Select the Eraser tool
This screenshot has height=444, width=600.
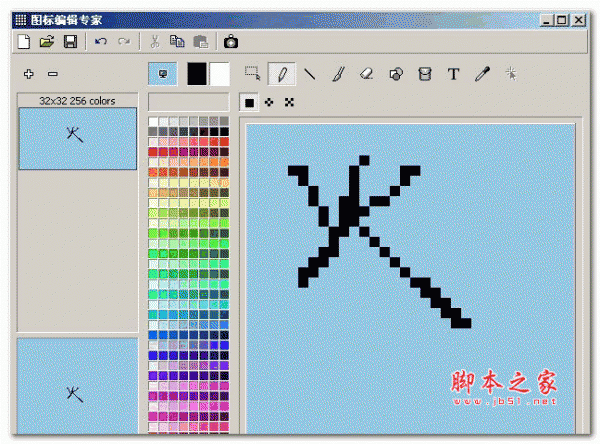(367, 73)
